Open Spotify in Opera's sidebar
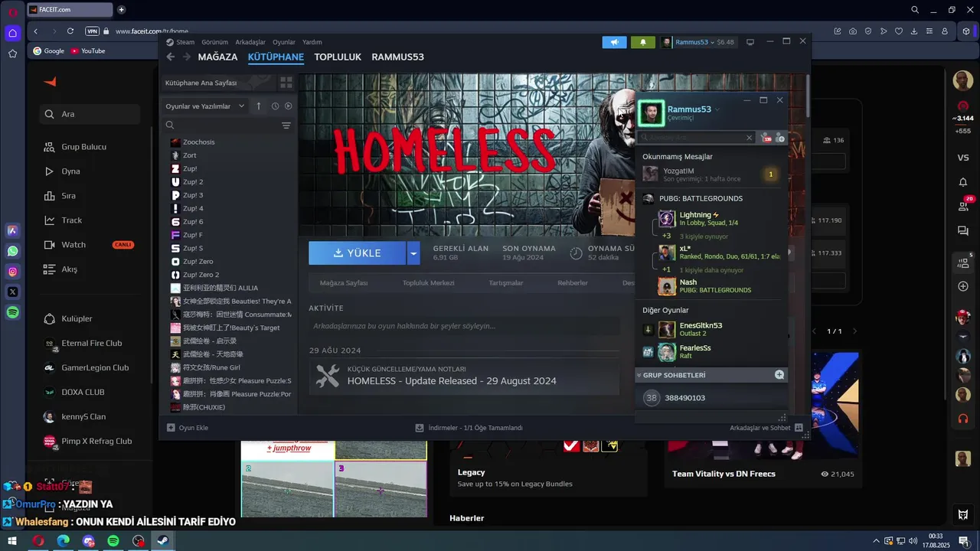The height and width of the screenshot is (551, 980). (13, 312)
